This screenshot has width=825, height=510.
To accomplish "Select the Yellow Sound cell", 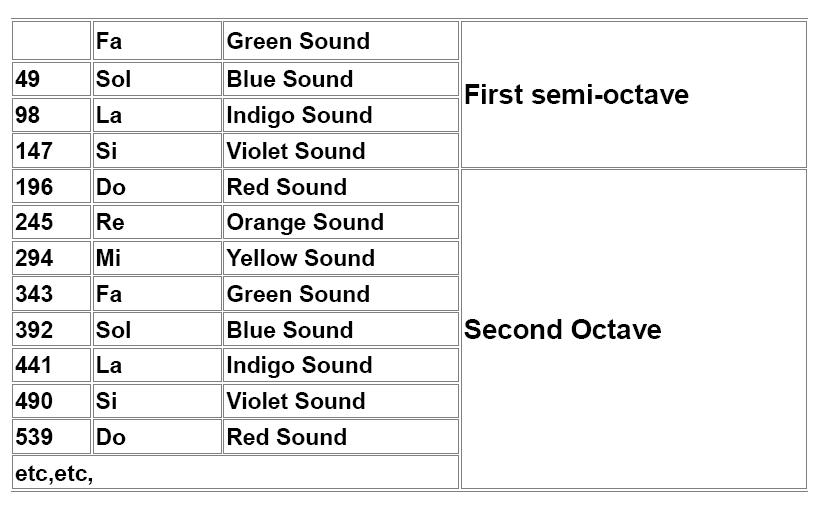I will [x=300, y=258].
